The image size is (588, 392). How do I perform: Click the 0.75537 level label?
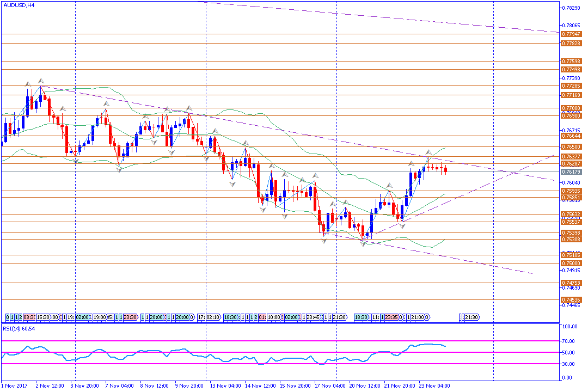[x=571, y=222]
